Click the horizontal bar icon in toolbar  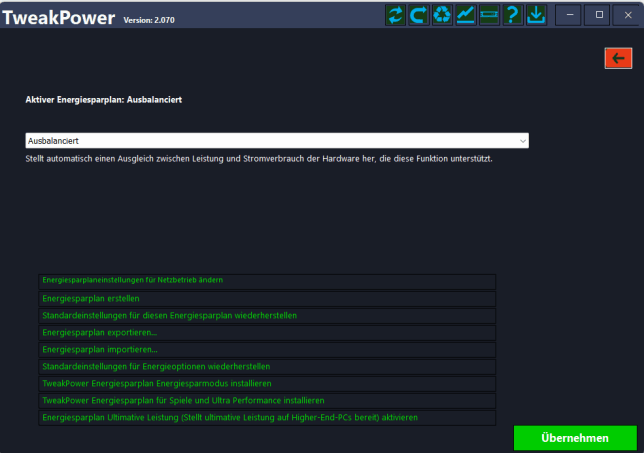tap(489, 15)
